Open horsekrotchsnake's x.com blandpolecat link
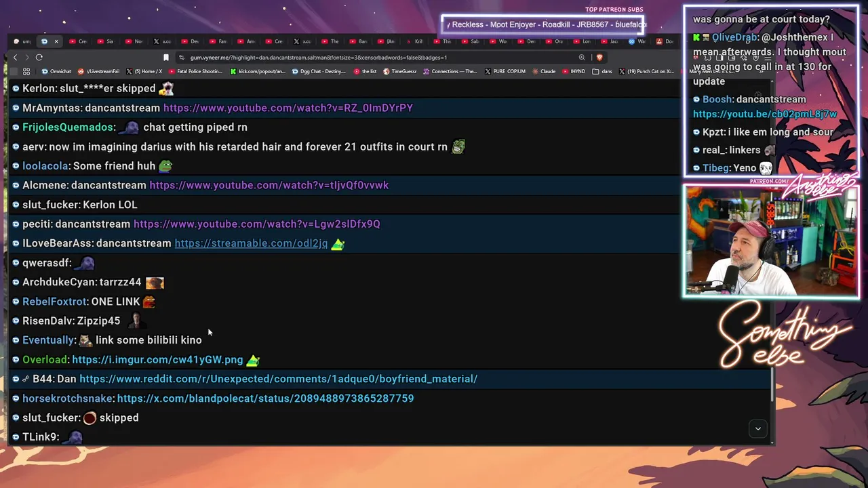Screen dimensions: 868x488 point(265,399)
